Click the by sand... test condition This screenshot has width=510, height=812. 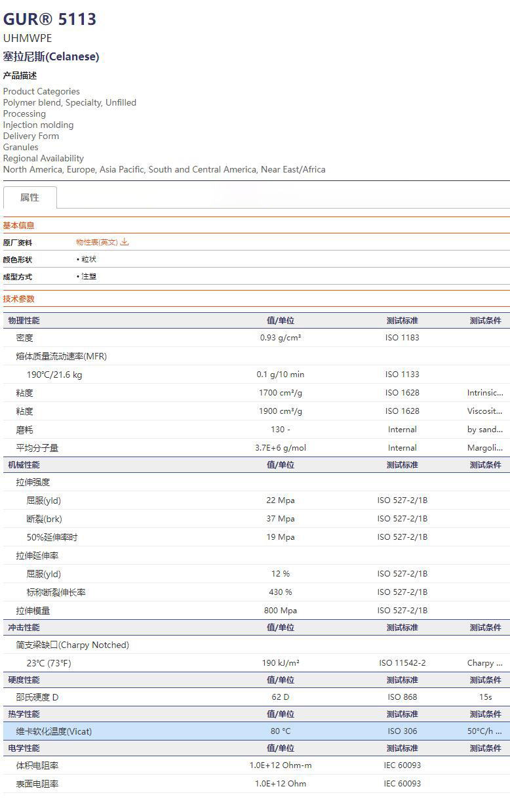pyautogui.click(x=485, y=430)
